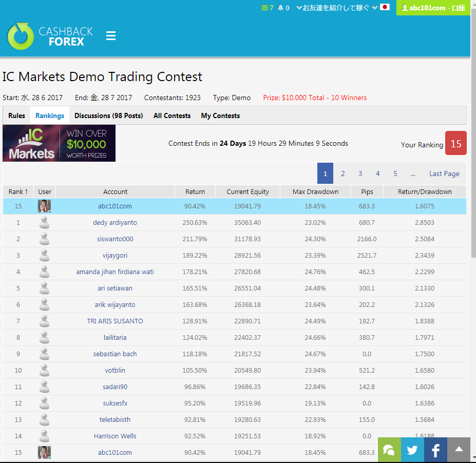Image resolution: width=476 pixels, height=463 pixels.
Task: Click dedy ardiyanto's user avatar
Action: (x=44, y=222)
